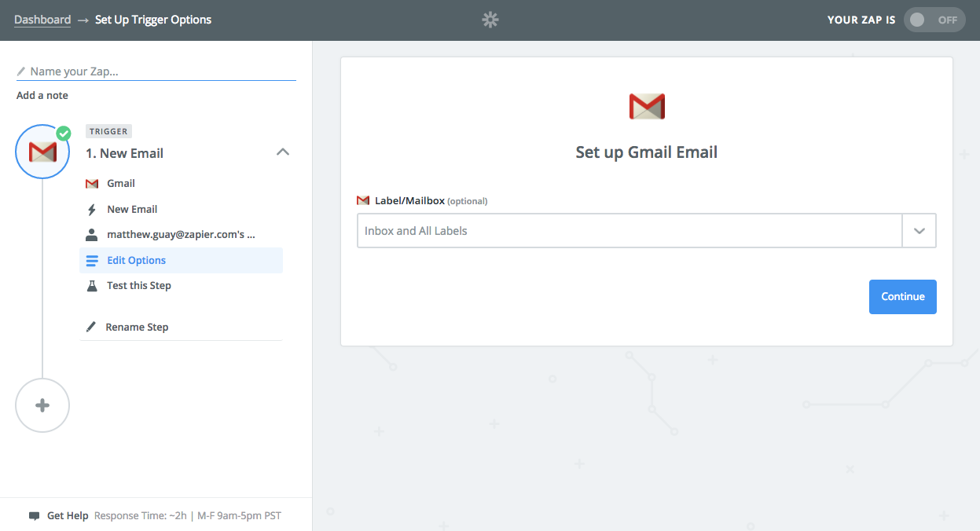Click the flask icon for Test this Step
Viewport: 980px width, 531px height.
pyautogui.click(x=92, y=285)
